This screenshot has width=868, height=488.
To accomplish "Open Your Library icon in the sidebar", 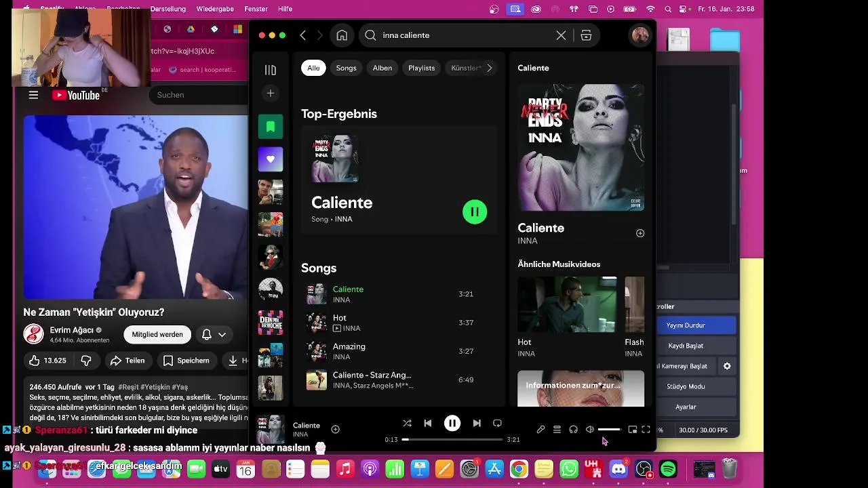I will click(x=271, y=70).
